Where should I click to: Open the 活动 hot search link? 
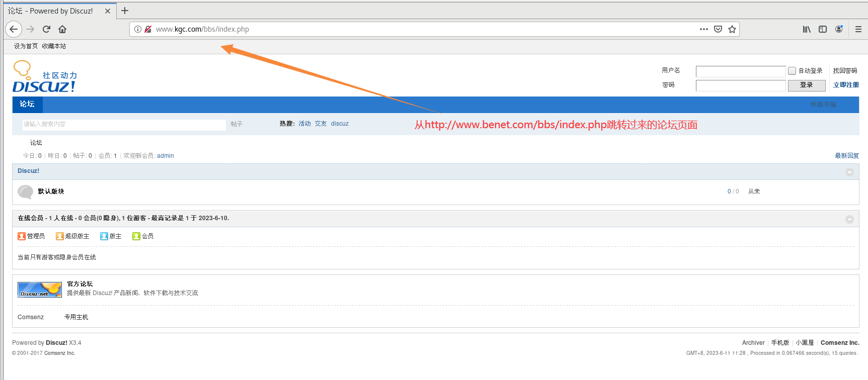pyautogui.click(x=304, y=124)
